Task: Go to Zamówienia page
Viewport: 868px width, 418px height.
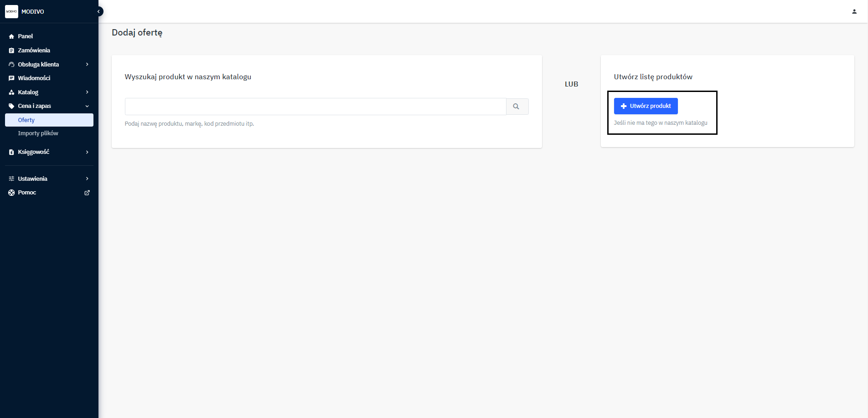Action: (34, 51)
